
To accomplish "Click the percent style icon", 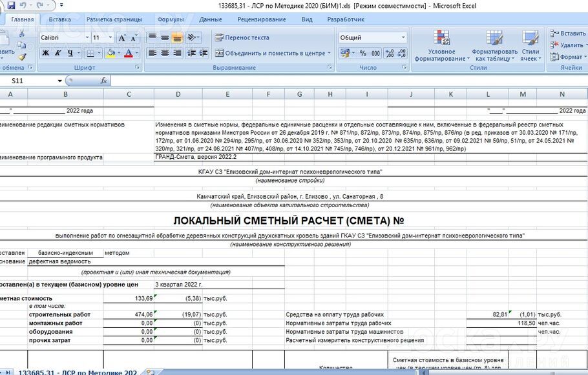I will 362,53.
